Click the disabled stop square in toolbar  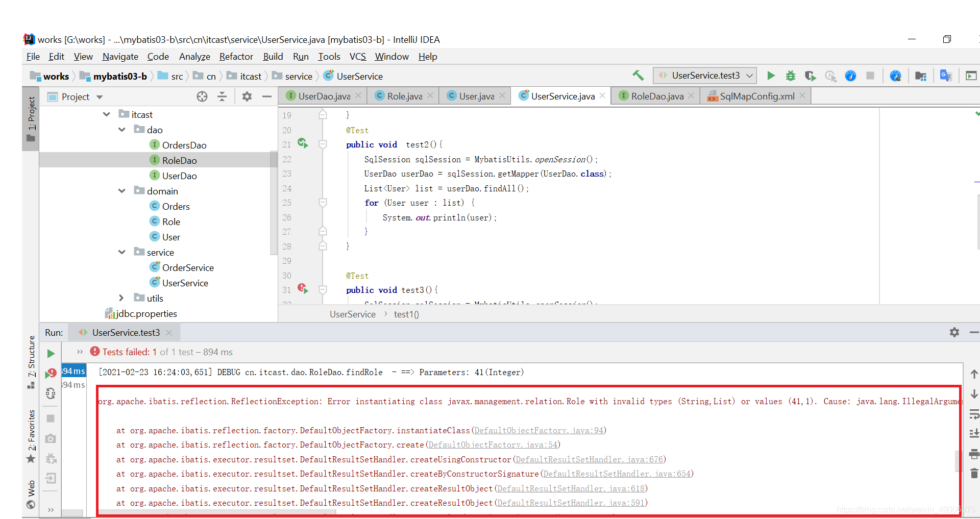(870, 76)
